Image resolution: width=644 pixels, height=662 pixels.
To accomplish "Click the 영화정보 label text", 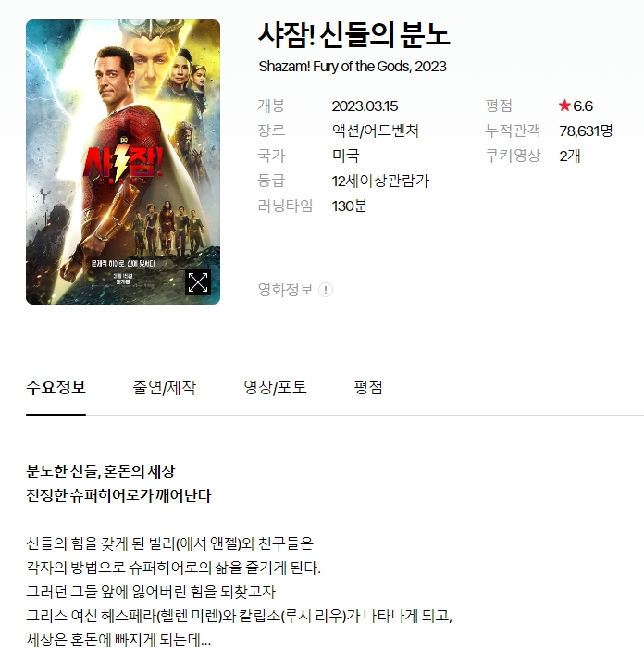I will click(x=286, y=290).
